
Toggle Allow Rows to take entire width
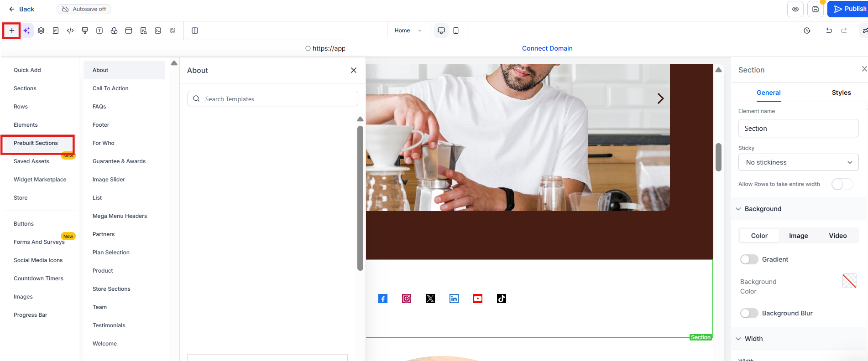(842, 184)
